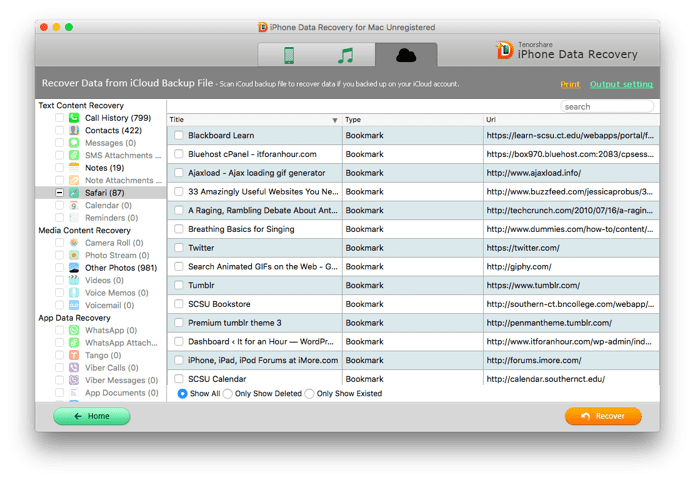Viewport: 695px width, 482px height.
Task: Open the Output setting link
Action: tap(621, 84)
